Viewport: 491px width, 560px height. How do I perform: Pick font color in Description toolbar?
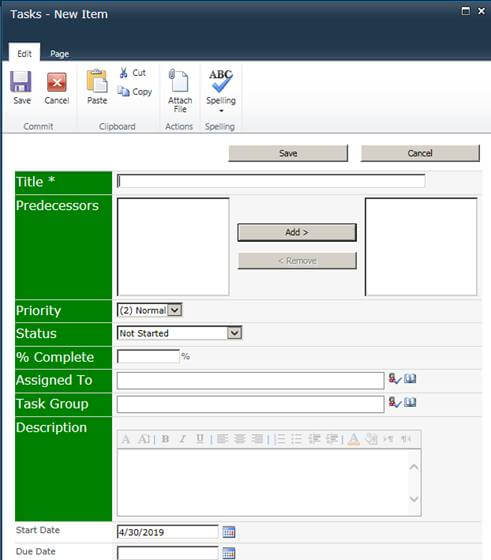353,439
